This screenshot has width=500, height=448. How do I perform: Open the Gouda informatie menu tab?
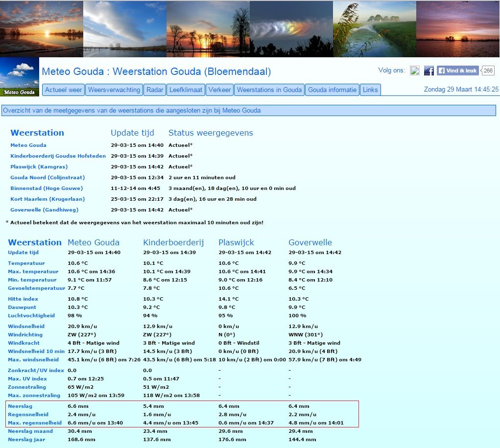point(332,90)
